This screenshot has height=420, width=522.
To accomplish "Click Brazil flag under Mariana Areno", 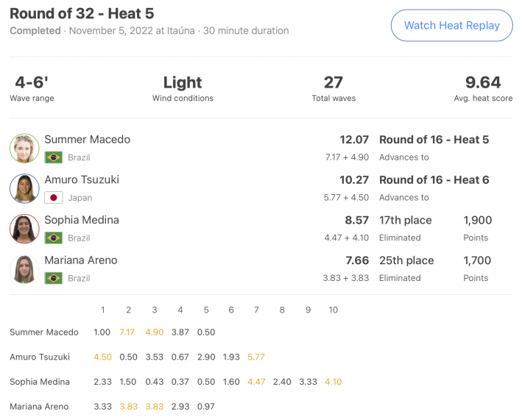I will tap(54, 278).
